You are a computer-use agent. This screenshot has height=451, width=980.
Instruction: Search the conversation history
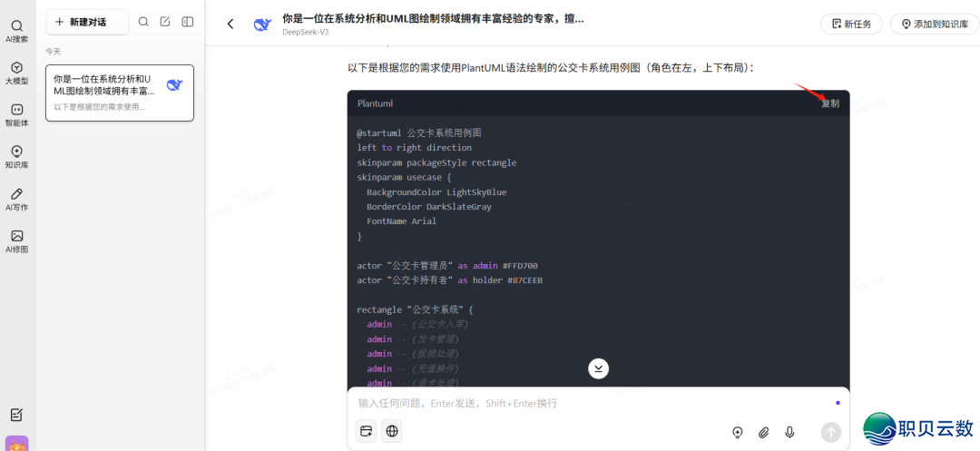[x=143, y=22]
